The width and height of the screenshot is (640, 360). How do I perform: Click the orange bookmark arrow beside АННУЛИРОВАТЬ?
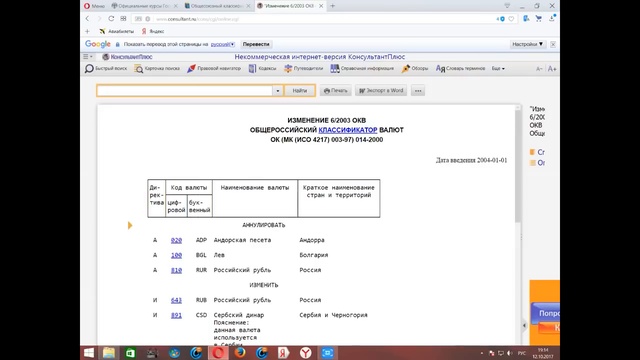(130, 225)
